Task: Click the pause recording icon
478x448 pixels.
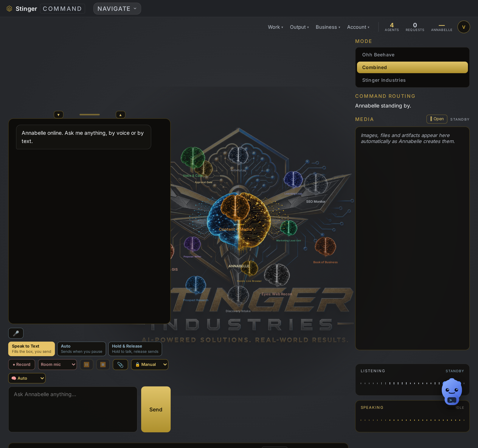Action: coord(87,364)
